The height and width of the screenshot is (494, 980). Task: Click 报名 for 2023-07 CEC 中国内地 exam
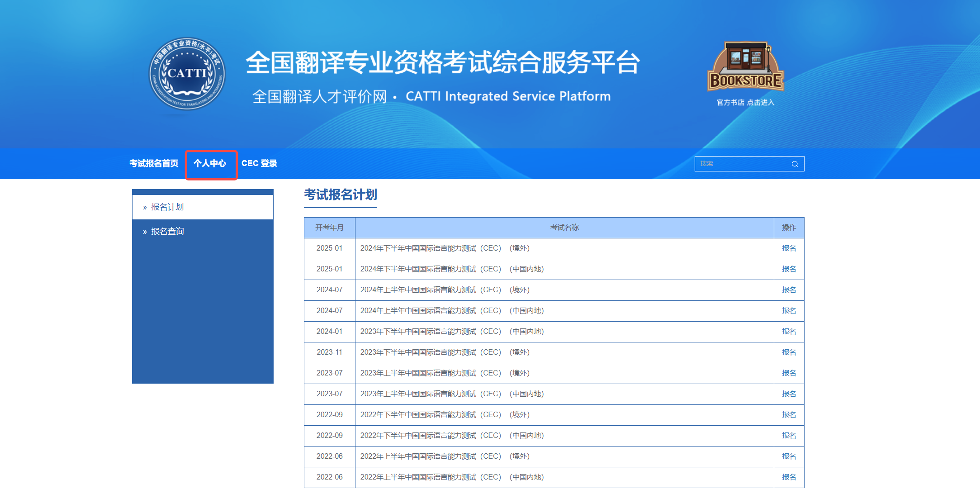click(789, 394)
